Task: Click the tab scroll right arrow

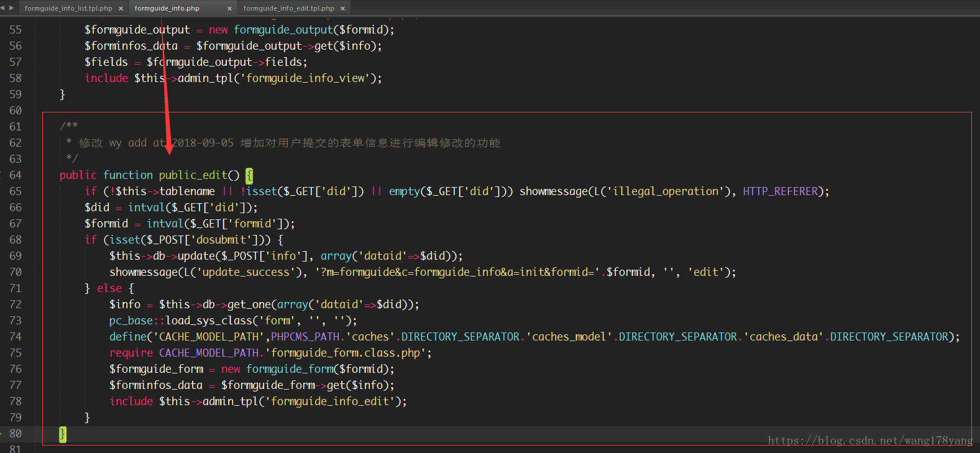Action: tap(11, 8)
